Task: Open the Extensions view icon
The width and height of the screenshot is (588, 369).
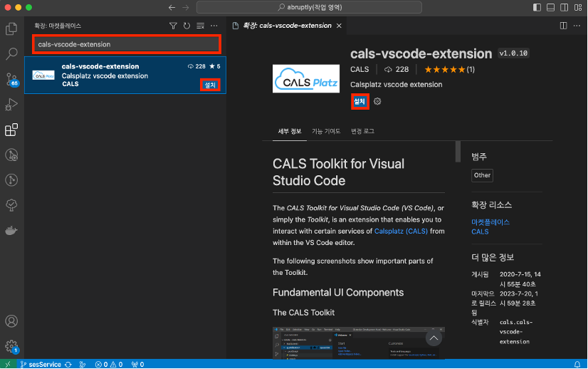Action: coord(11,130)
